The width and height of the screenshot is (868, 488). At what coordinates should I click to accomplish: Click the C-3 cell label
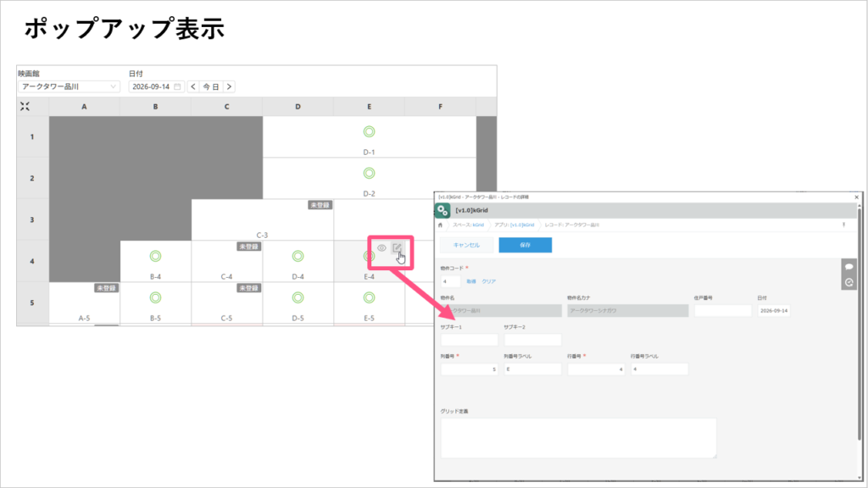coord(263,236)
